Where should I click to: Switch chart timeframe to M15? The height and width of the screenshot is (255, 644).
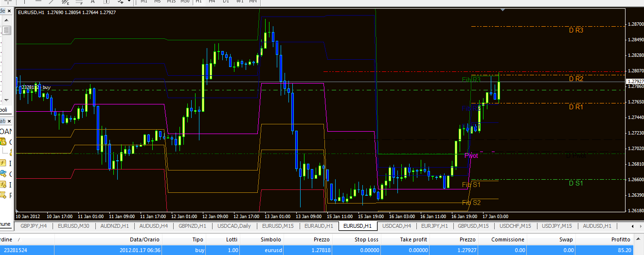(171, 1)
